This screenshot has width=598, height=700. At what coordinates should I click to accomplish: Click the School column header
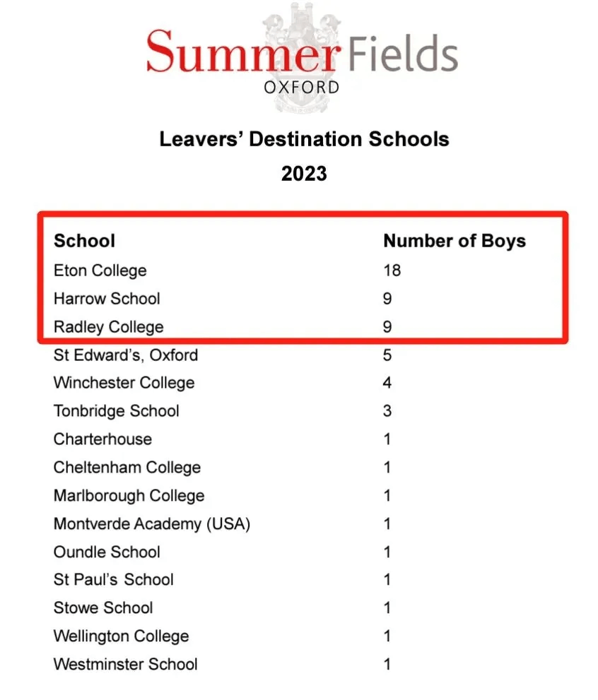pyautogui.click(x=84, y=241)
